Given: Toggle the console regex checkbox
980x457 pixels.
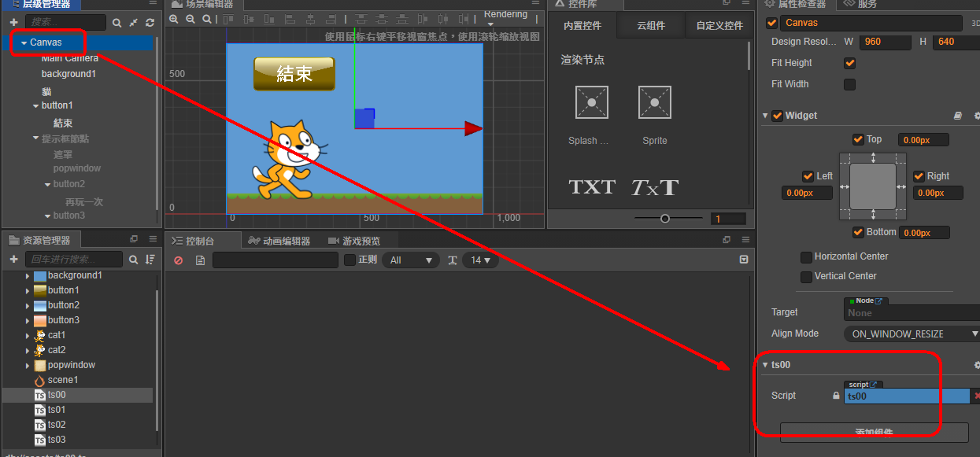Looking at the screenshot, I should point(350,260).
